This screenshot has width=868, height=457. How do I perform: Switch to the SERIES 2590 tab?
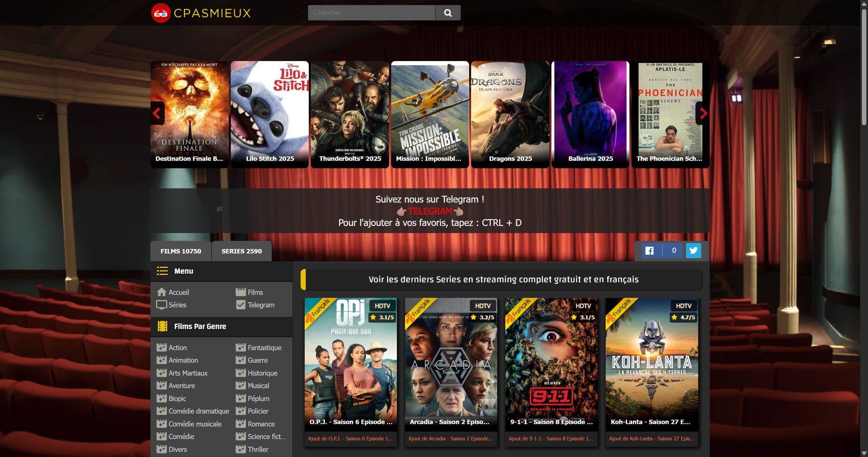(241, 251)
